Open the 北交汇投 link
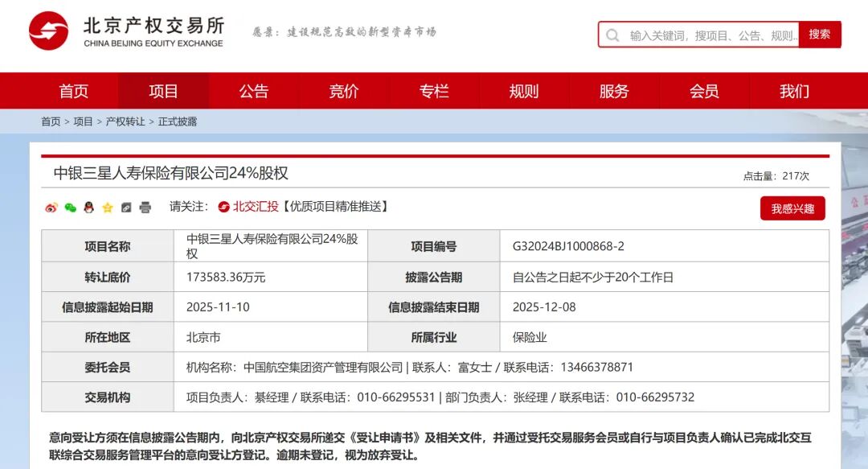The image size is (868, 469). click(x=256, y=207)
